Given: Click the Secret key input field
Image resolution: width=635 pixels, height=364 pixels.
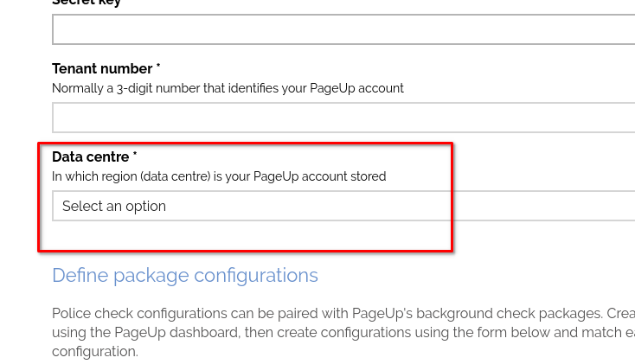Looking at the screenshot, I should click(343, 29).
